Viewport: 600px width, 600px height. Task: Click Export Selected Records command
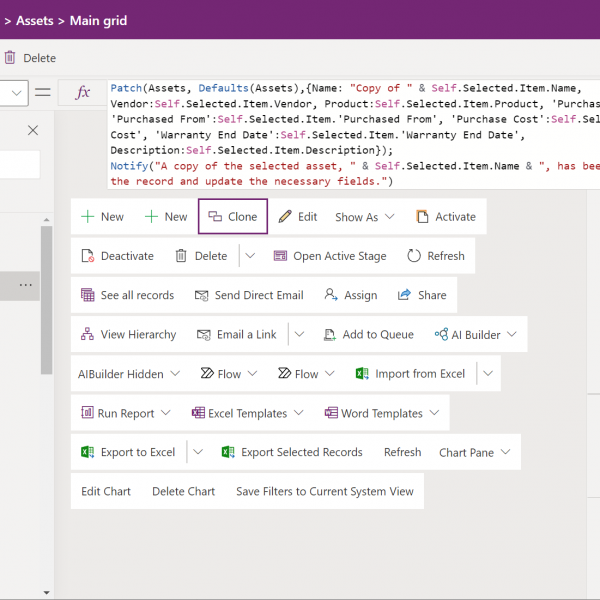[x=292, y=452]
